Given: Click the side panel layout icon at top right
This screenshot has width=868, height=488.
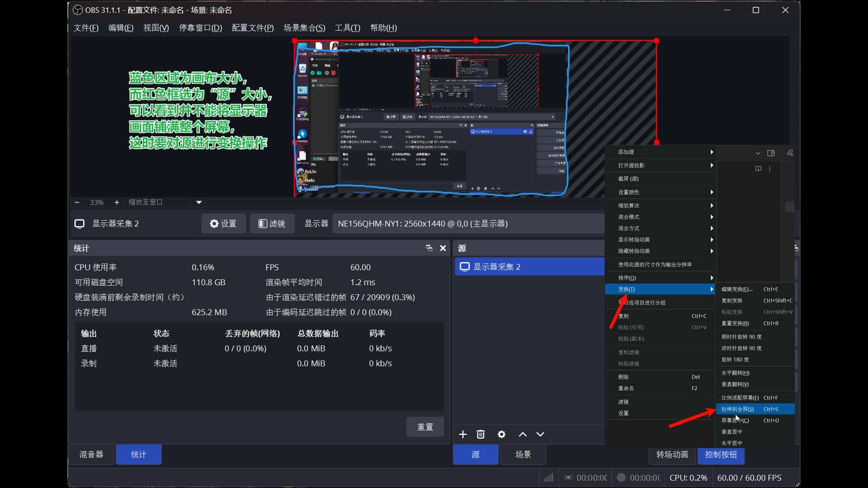Looking at the screenshot, I should 771,153.
